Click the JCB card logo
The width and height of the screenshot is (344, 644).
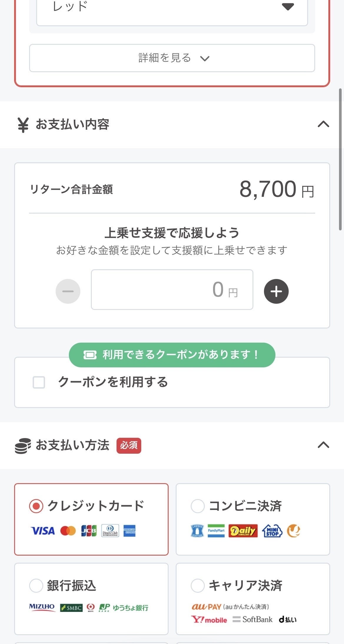pos(89,531)
